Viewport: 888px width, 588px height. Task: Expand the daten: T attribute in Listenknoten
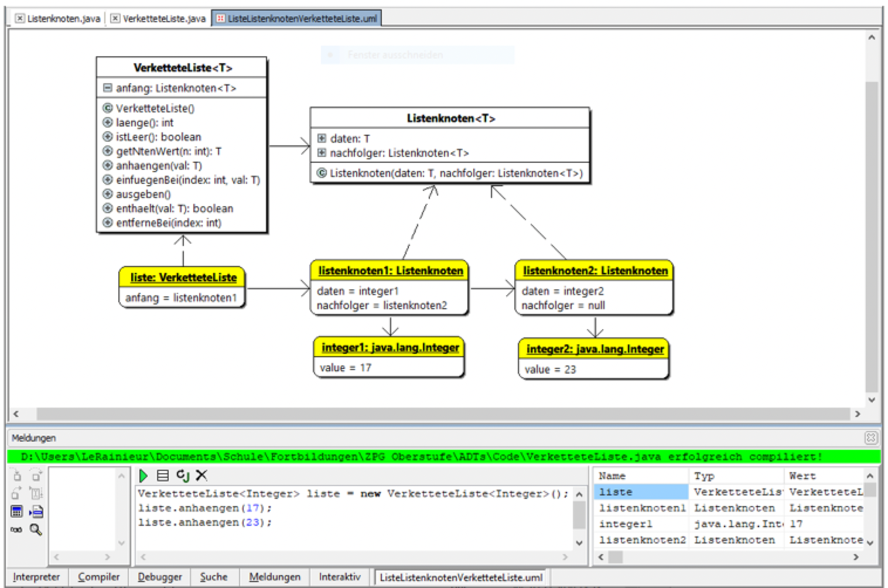tap(321, 139)
